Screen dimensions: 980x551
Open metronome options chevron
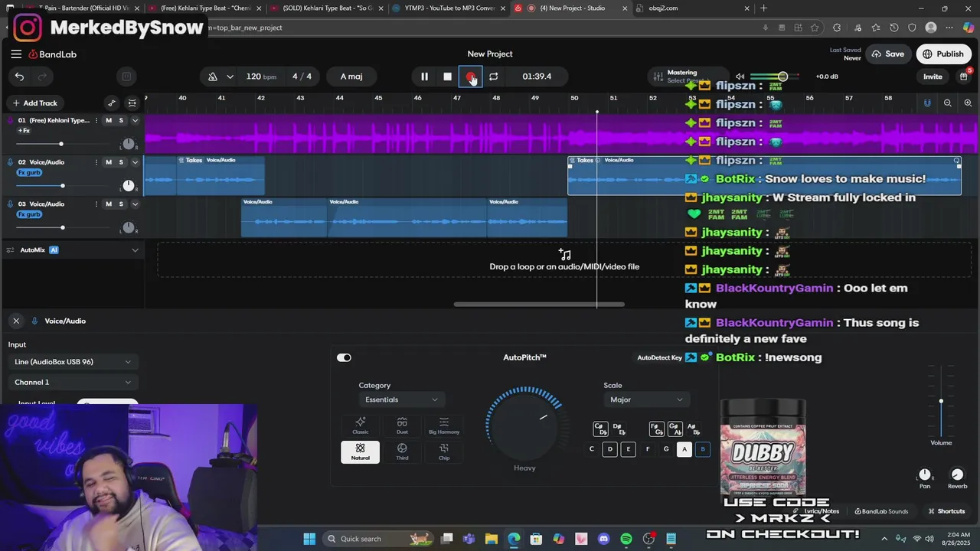(230, 77)
